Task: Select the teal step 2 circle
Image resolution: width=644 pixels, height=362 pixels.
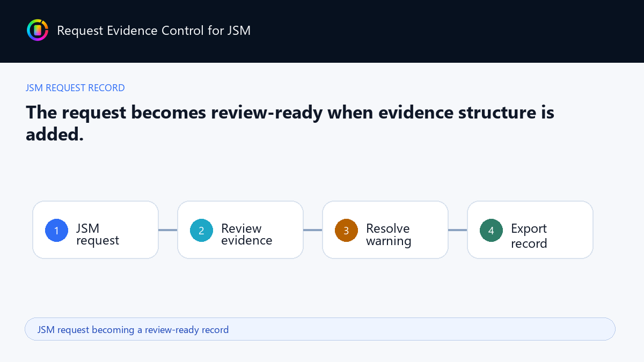Action: (201, 230)
